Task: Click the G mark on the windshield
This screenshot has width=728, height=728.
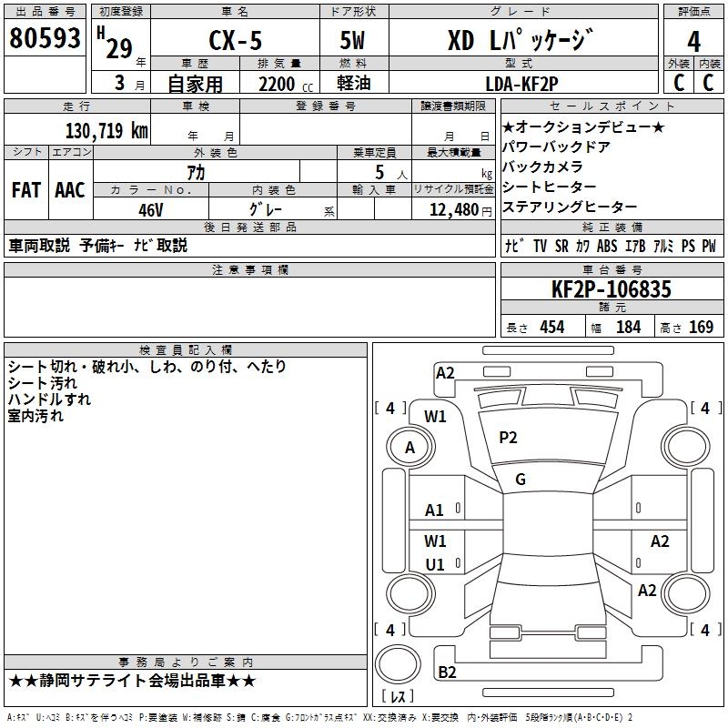Action: [521, 480]
